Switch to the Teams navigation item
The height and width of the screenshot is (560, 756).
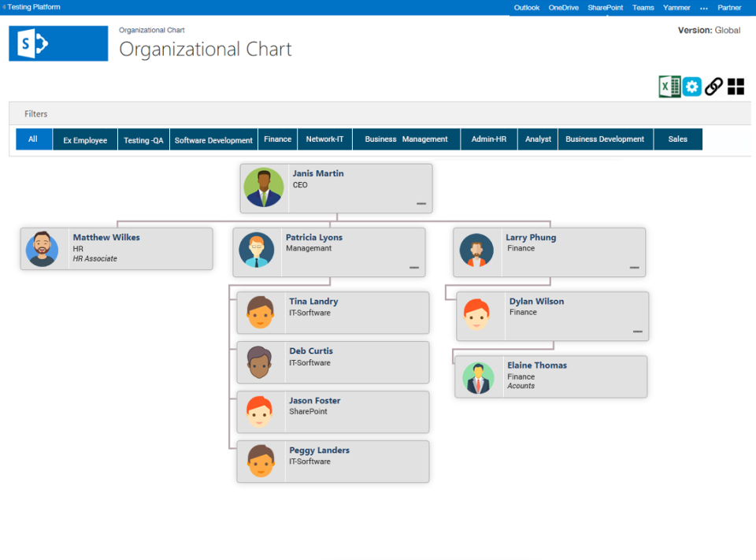pyautogui.click(x=643, y=8)
